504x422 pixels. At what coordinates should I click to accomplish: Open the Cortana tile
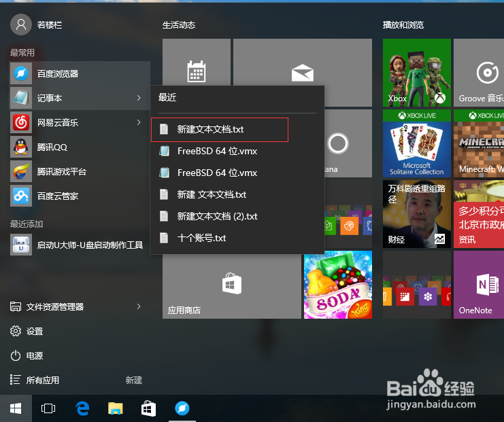(348, 143)
